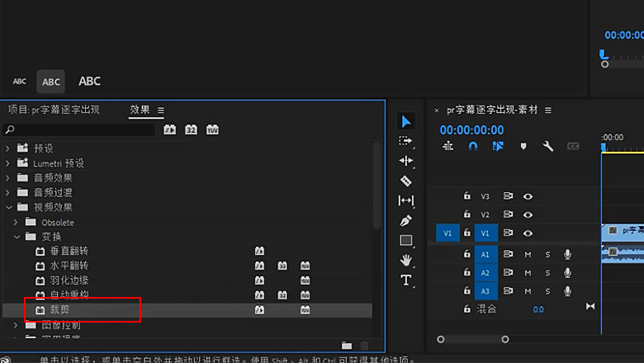This screenshot has width=644, height=363.
Task: Click the 混合 track volume value 0.0
Action: click(x=538, y=309)
